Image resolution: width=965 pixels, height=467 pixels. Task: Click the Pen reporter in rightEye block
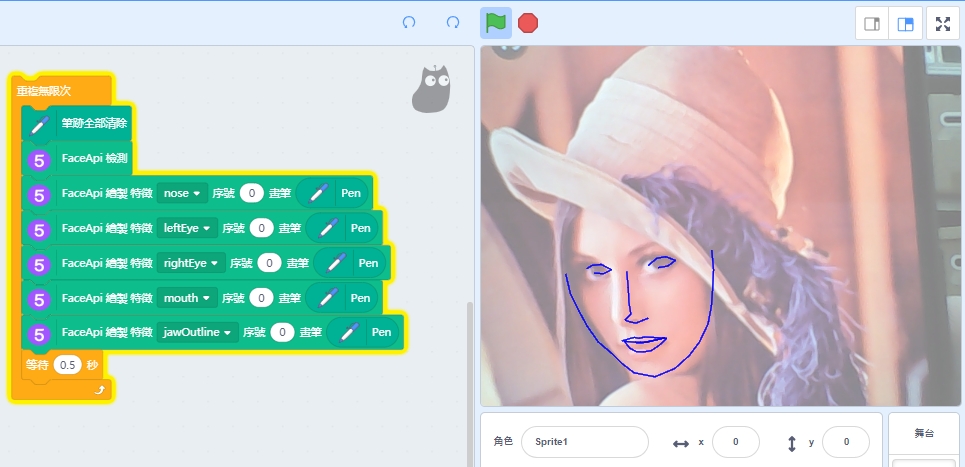[368, 263]
